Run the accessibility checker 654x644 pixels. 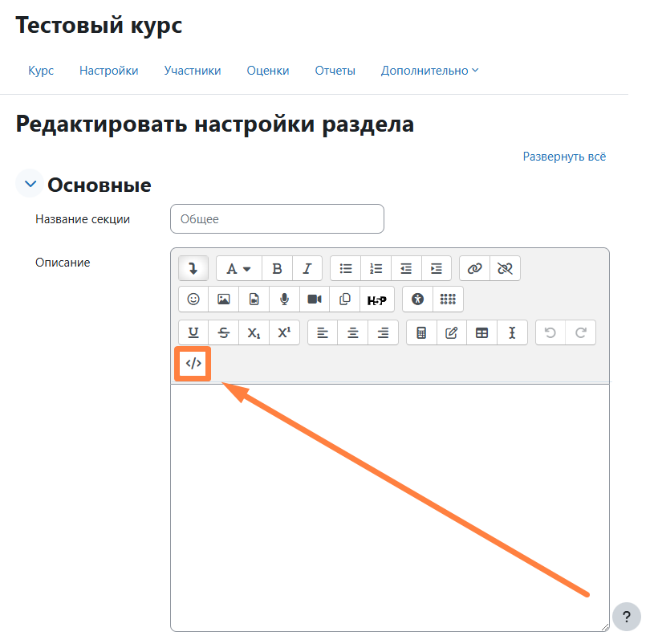tap(417, 299)
